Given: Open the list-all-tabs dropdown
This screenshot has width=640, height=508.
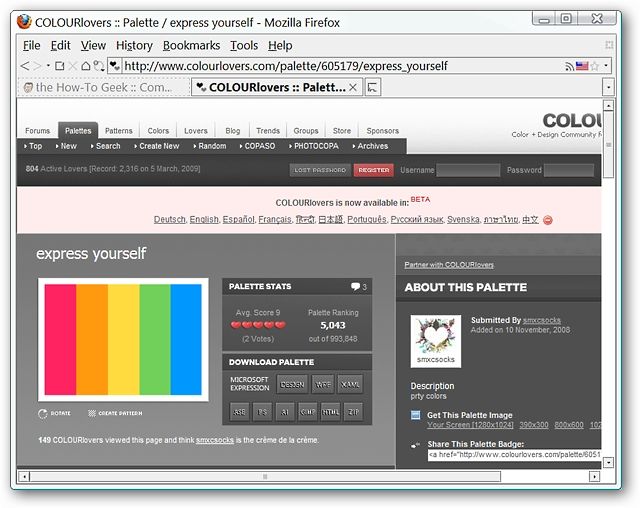Looking at the screenshot, I should (608, 87).
